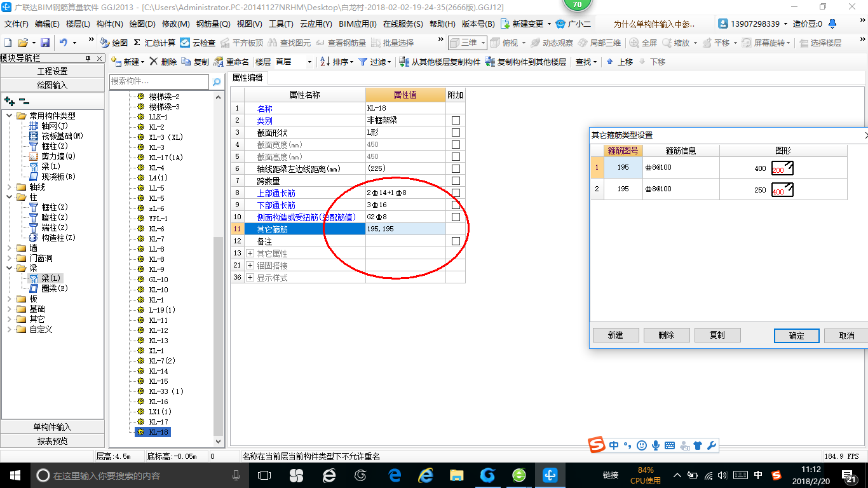Open File Explorer from the taskbar
Screen dimensions: 868x488
coord(456,475)
